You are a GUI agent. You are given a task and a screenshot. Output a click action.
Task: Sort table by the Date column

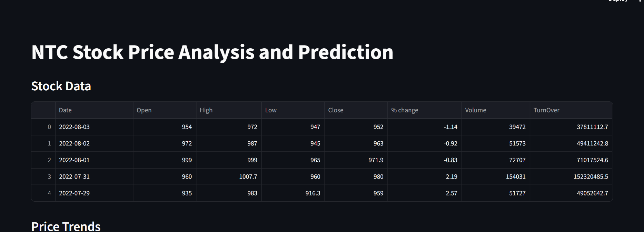pyautogui.click(x=65, y=110)
